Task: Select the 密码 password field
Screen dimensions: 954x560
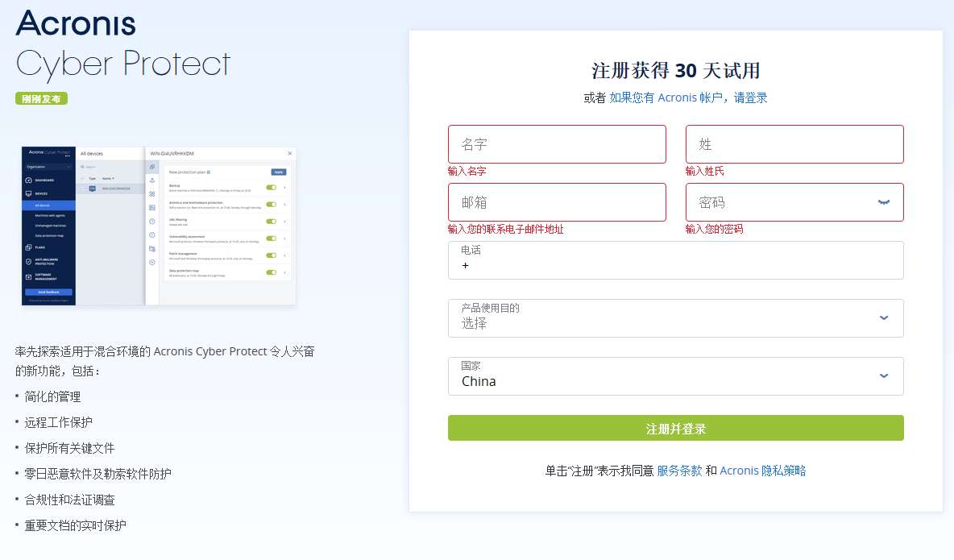Action: (794, 202)
